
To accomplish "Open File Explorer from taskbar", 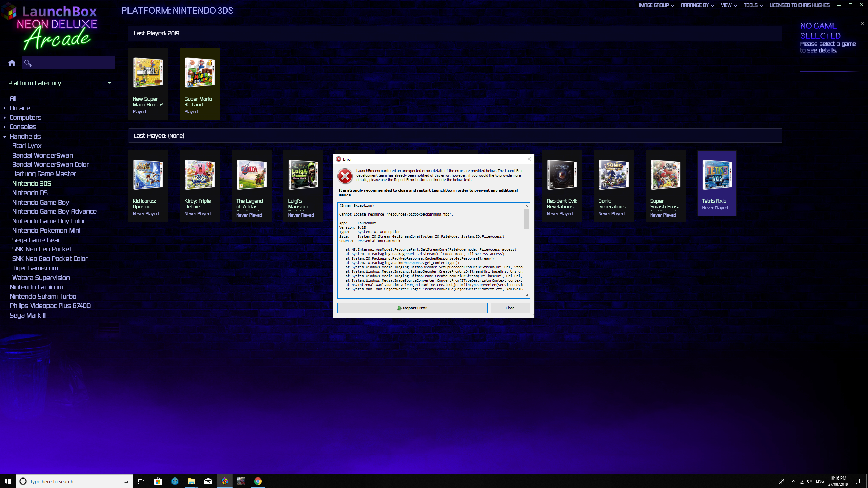I will (191, 481).
